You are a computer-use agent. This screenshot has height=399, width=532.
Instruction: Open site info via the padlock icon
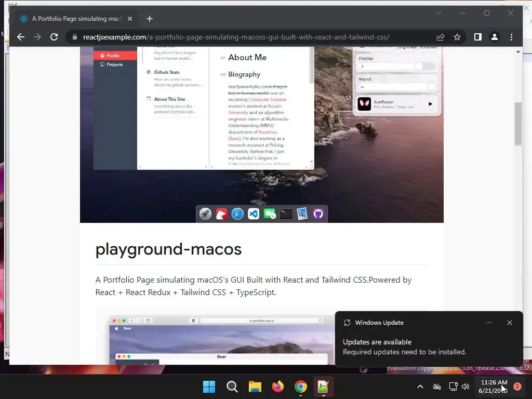(75, 37)
